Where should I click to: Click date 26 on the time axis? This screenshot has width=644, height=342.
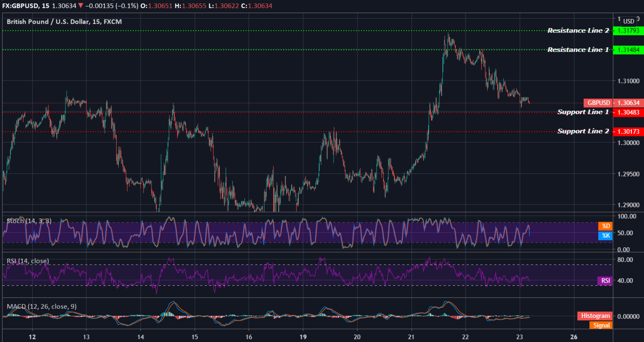pos(574,337)
